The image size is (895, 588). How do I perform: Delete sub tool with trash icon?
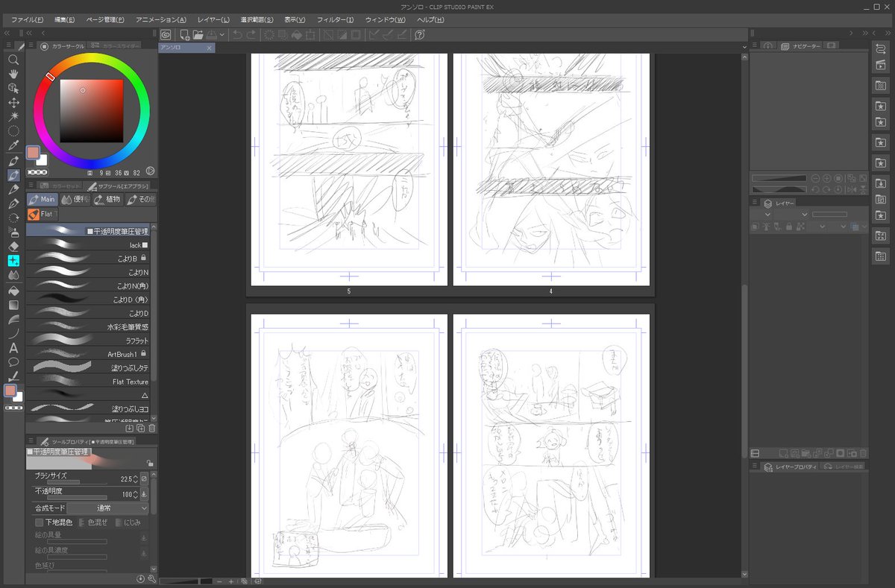tap(152, 429)
